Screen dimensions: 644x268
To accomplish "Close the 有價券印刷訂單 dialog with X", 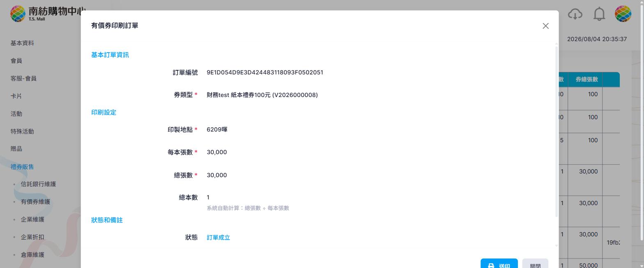I will pyautogui.click(x=545, y=26).
